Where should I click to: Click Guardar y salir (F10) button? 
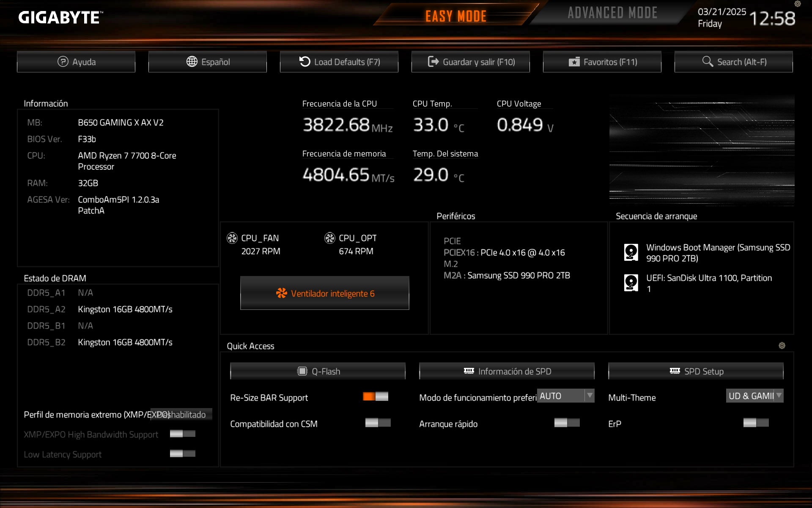click(471, 62)
